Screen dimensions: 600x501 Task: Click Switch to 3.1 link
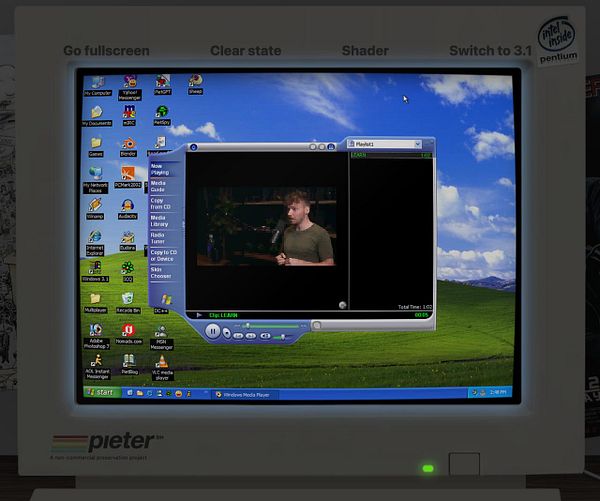click(x=491, y=51)
